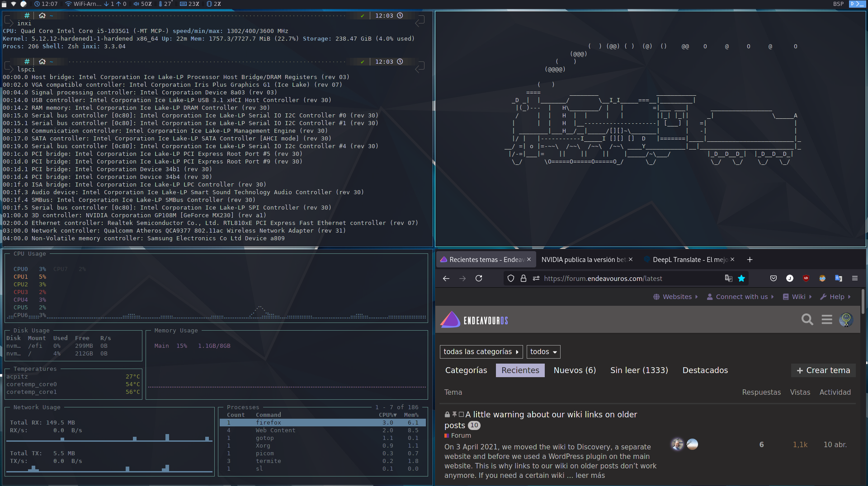Close the Recientes temas tab
This screenshot has width=868, height=486.
click(x=529, y=259)
